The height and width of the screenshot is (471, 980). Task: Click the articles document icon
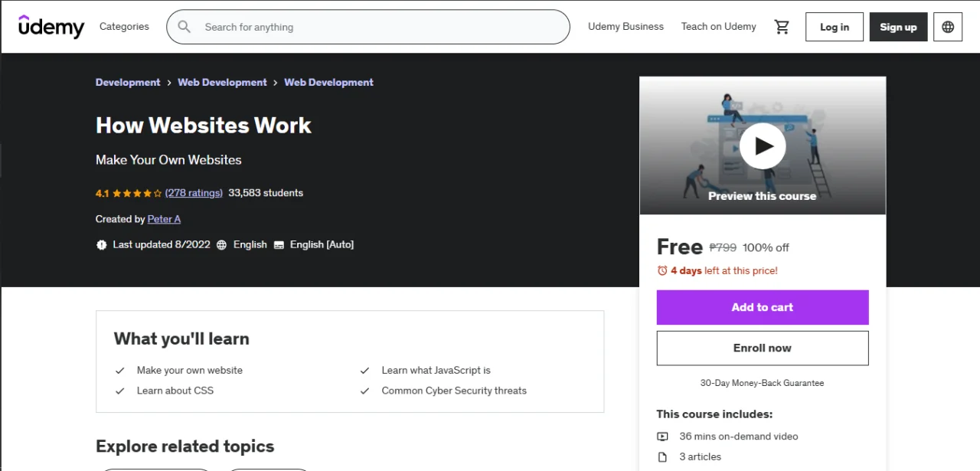coord(662,457)
